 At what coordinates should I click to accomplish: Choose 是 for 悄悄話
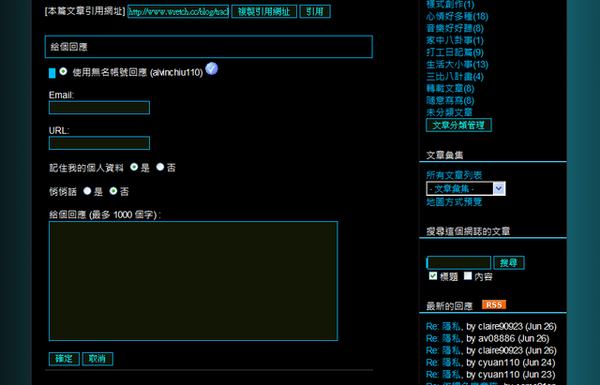click(87, 191)
